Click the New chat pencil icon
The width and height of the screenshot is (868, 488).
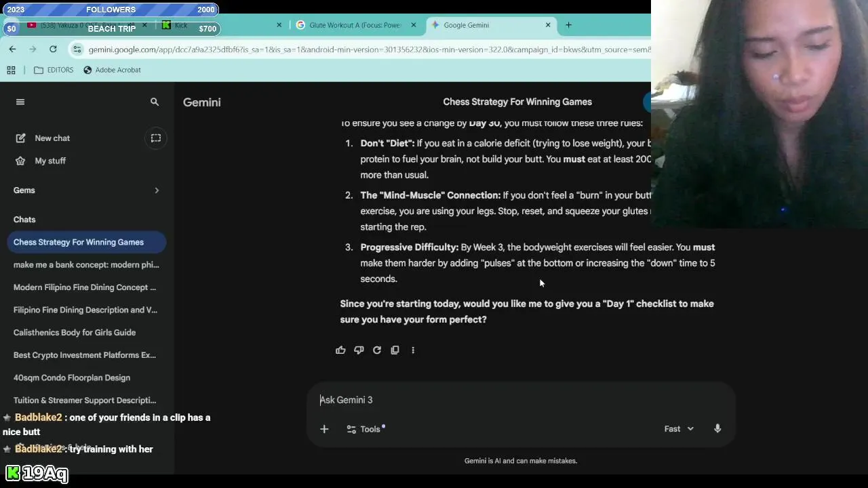[20, 138]
